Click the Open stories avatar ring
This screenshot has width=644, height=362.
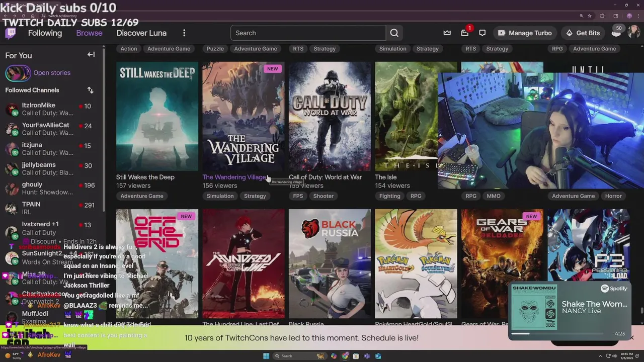point(18,73)
